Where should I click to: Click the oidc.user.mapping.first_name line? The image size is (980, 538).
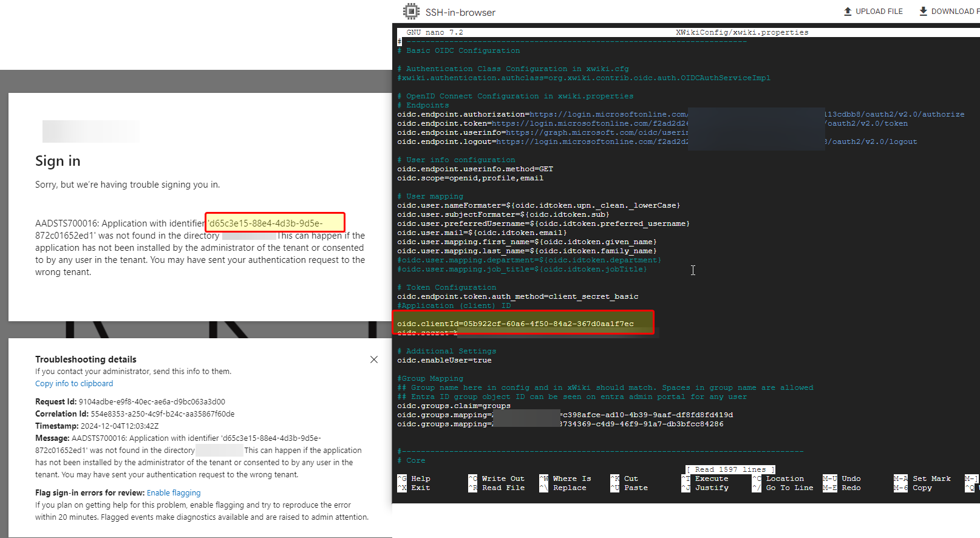point(527,242)
